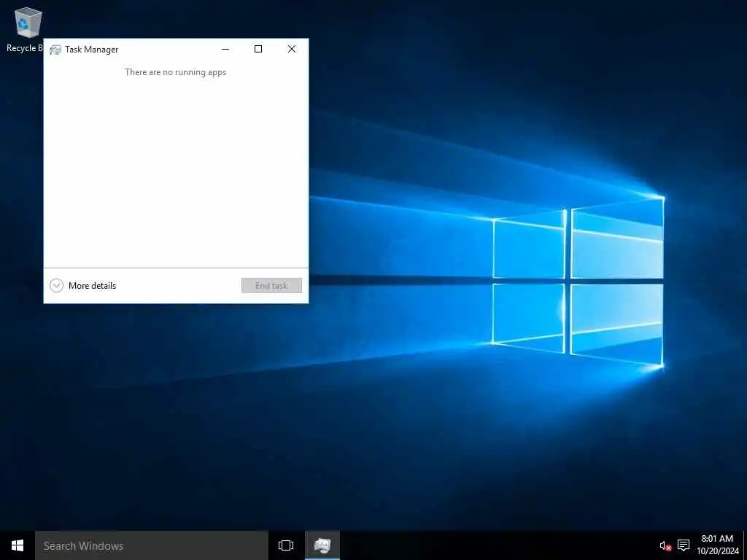The height and width of the screenshot is (560, 747).
Task: Open the muted volume tray icon
Action: coord(665,545)
